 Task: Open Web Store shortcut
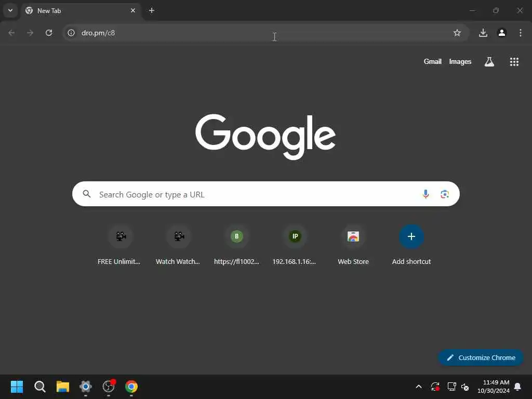tap(353, 245)
